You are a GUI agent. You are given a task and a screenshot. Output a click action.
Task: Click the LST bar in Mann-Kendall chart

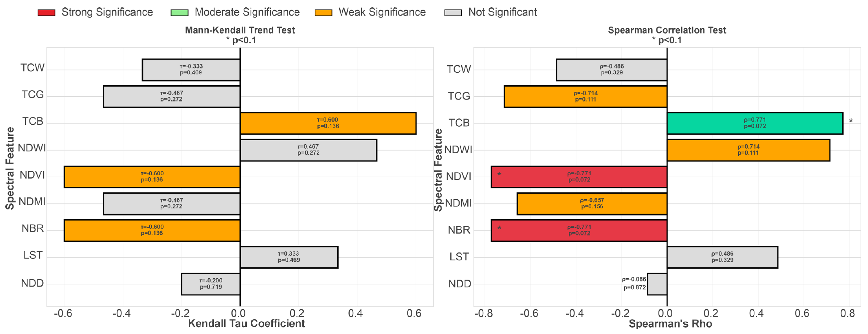point(289,257)
